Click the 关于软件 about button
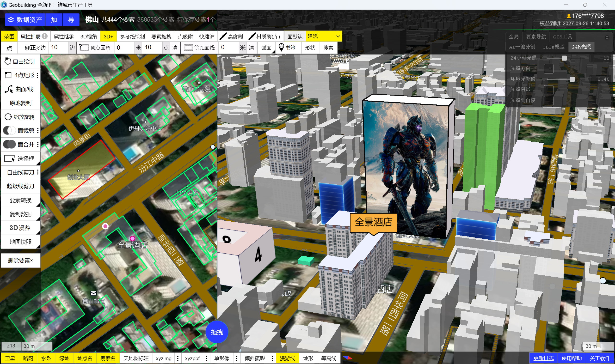The width and height of the screenshot is (615, 364). 599,358
